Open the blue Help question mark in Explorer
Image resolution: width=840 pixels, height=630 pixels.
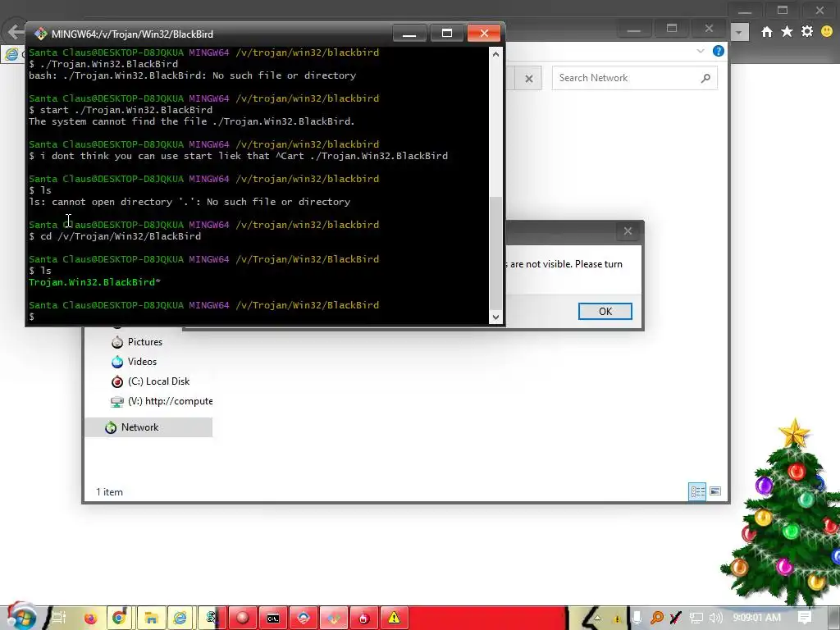tap(718, 51)
